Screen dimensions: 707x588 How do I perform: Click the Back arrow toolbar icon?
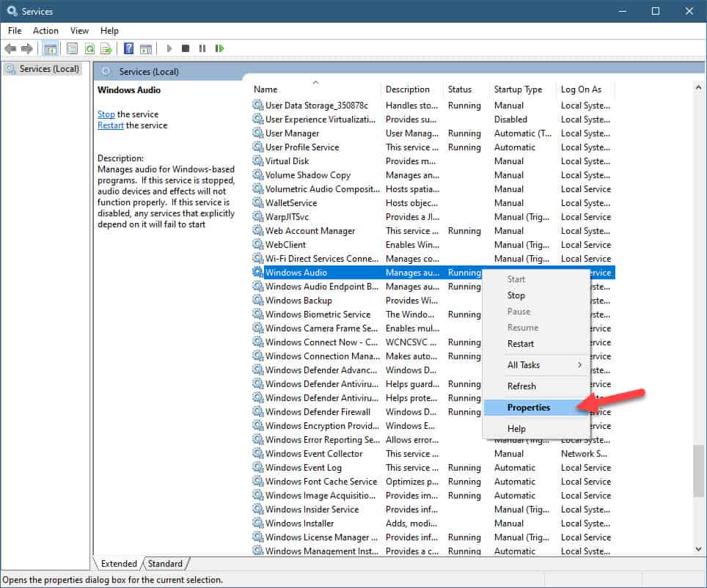[x=10, y=48]
